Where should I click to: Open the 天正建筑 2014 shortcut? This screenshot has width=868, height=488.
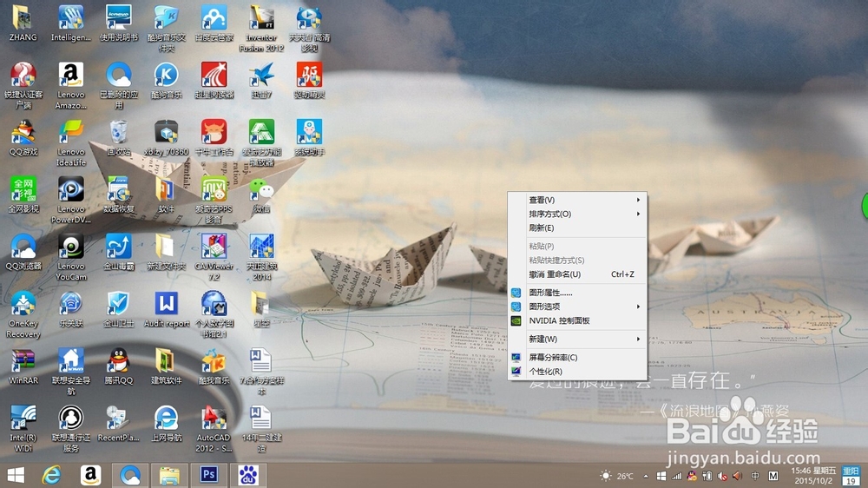261,257
